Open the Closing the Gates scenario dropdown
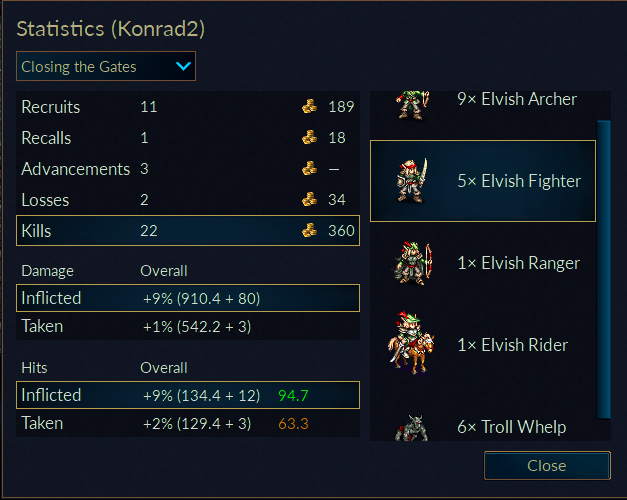Viewport: 627px width, 500px height. (106, 66)
